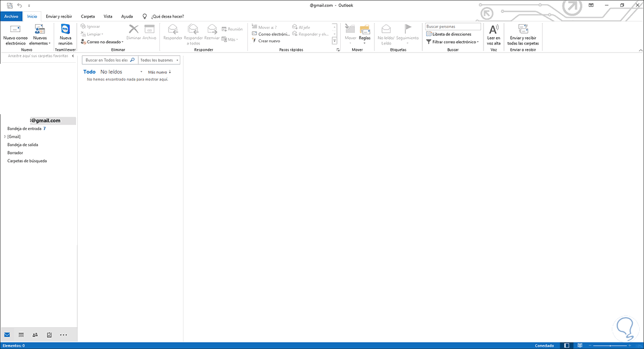This screenshot has width=644, height=349.
Task: Expand the [Gmail] folder
Action: coord(5,137)
